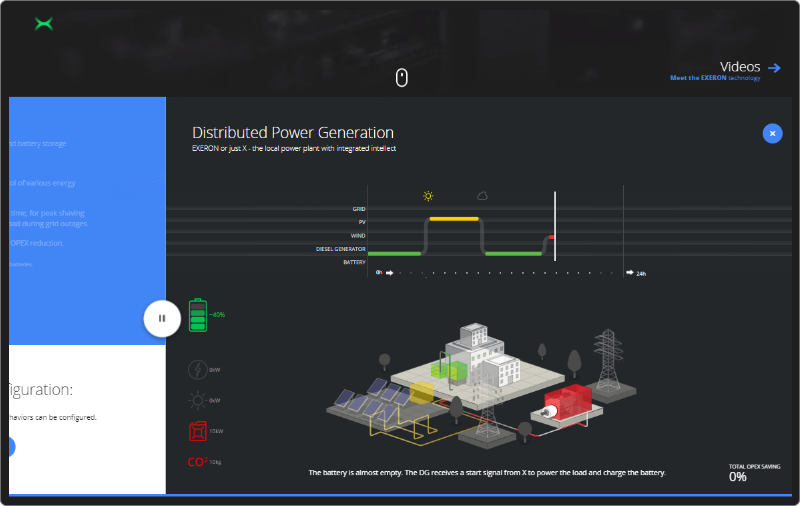The image size is (800, 506).
Task: Click the green battery level icon
Action: [198, 315]
